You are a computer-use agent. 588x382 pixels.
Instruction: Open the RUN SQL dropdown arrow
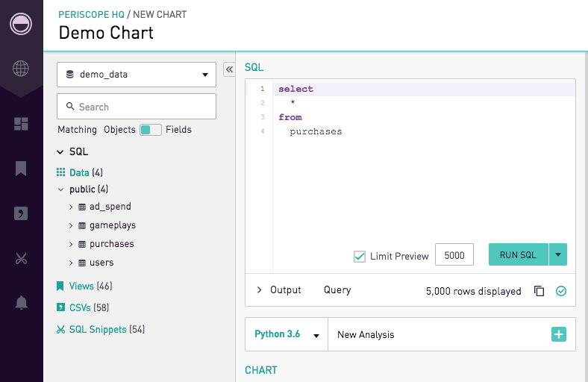click(x=558, y=254)
